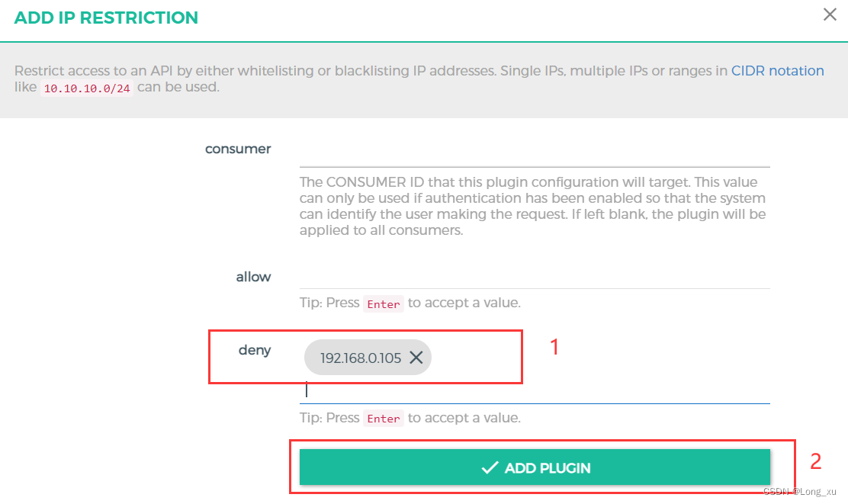Click the checkmark icon on Add Plugin
The image size is (848, 504).
[490, 467]
